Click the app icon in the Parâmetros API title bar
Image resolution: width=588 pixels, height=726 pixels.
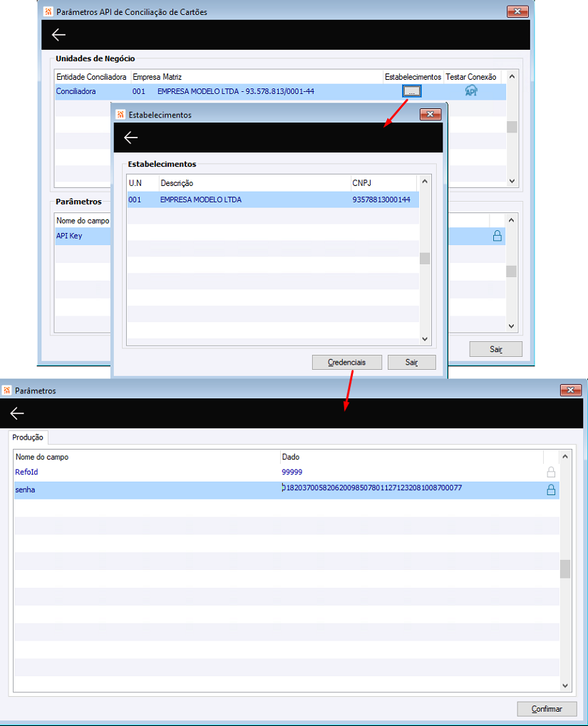click(48, 11)
